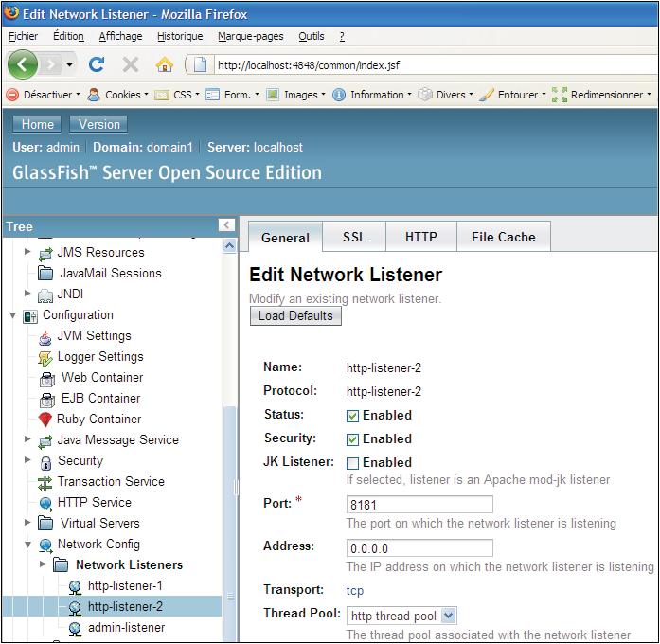The width and height of the screenshot is (660, 644).
Task: Click the Ruby Container gem icon
Action: [45, 420]
